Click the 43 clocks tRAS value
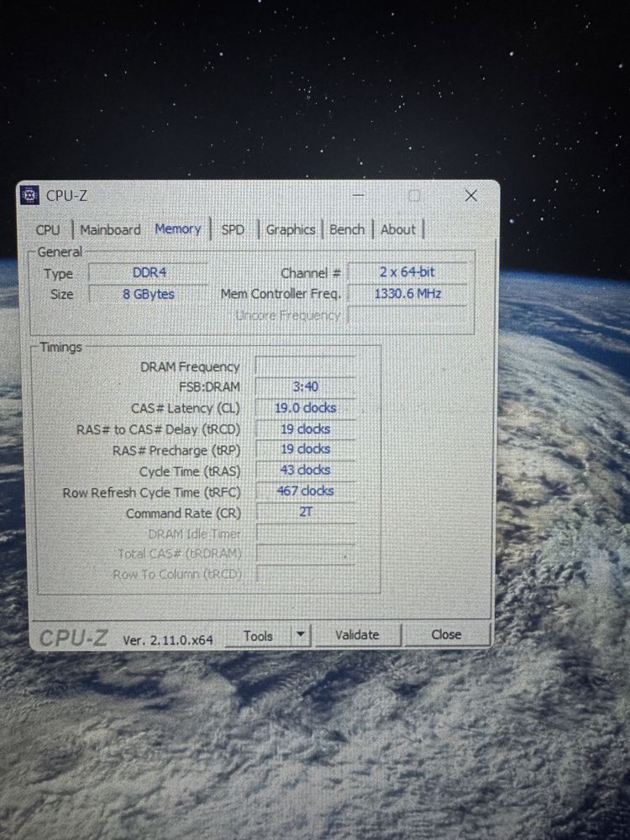Screen dimensions: 630x840 pyautogui.click(x=306, y=470)
